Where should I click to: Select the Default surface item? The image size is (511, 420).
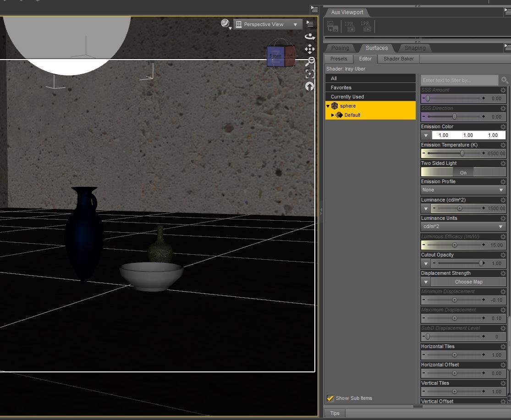(x=370, y=115)
